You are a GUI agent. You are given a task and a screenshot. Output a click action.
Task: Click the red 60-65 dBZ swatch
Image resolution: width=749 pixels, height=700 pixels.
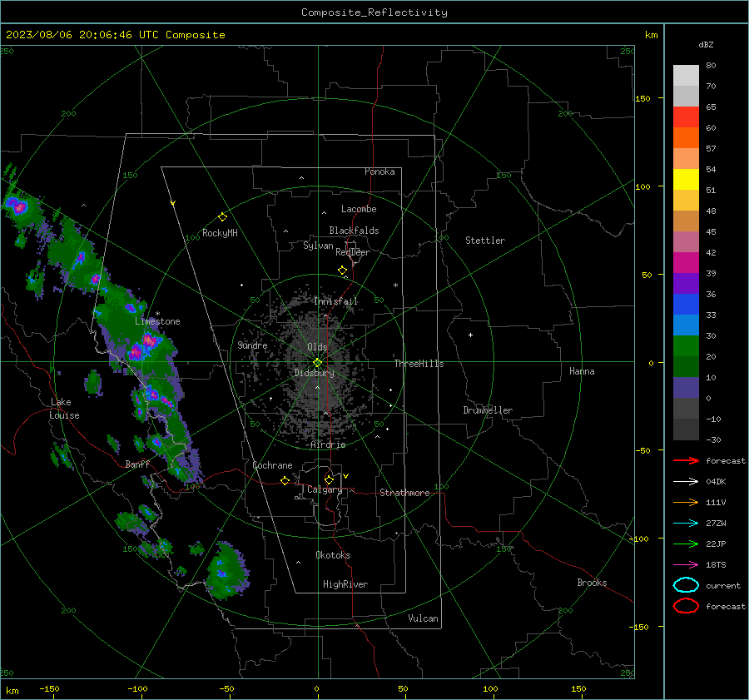click(x=686, y=117)
